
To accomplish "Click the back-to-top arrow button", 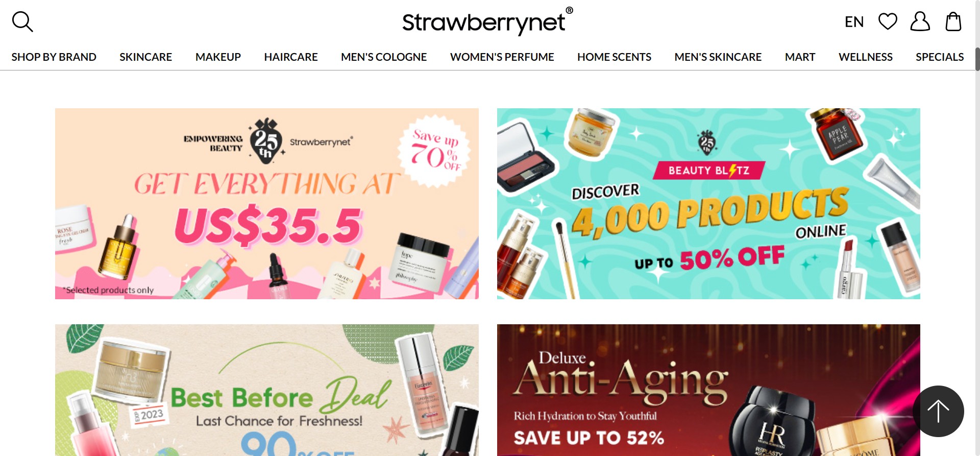I will pyautogui.click(x=938, y=411).
